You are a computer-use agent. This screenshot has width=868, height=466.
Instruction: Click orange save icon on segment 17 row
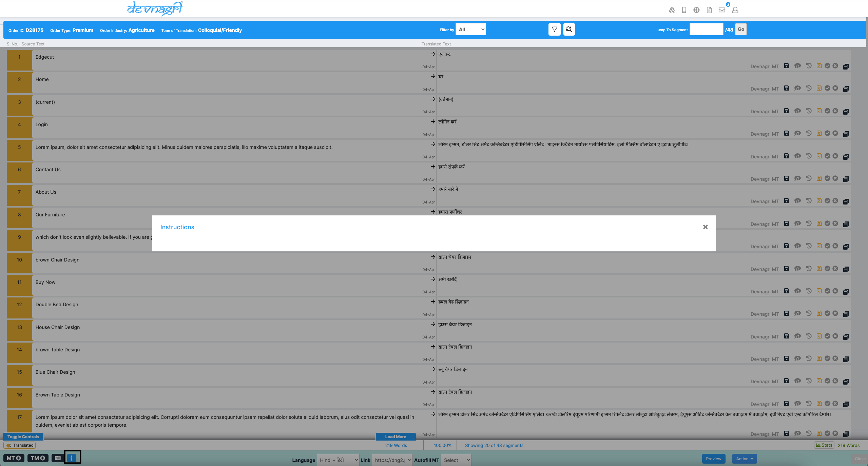819,433
